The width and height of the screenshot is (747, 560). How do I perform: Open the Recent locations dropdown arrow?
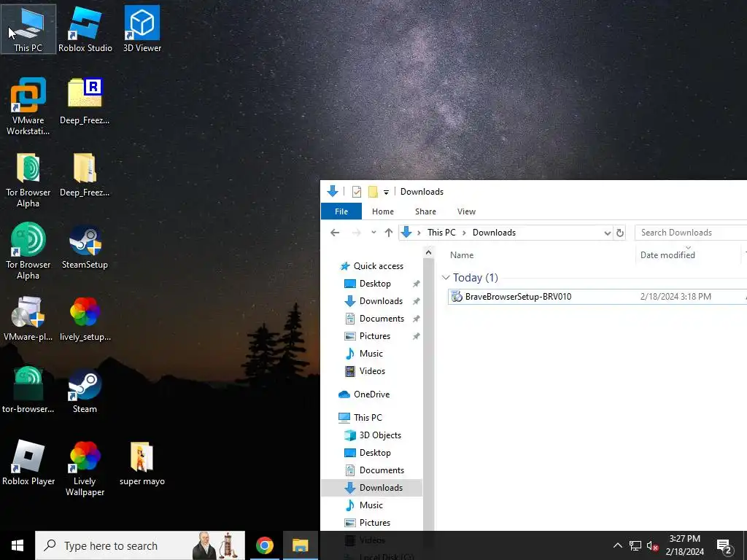coord(373,233)
